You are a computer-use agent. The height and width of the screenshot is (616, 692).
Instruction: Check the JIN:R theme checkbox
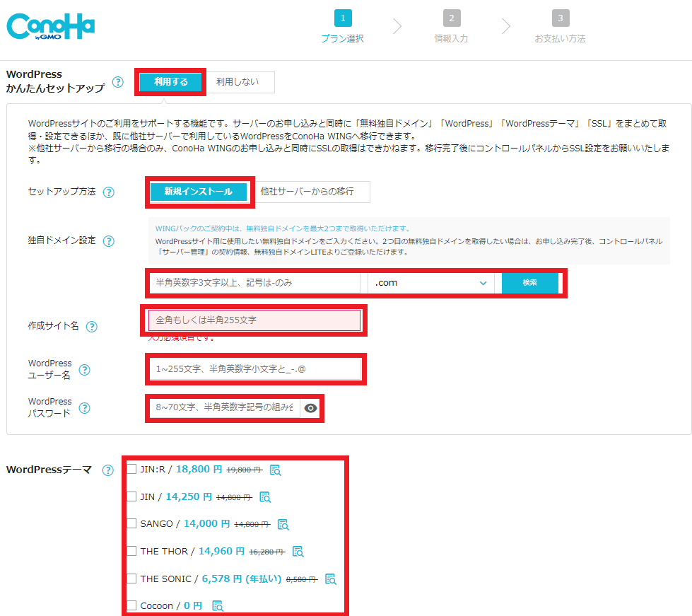131,469
